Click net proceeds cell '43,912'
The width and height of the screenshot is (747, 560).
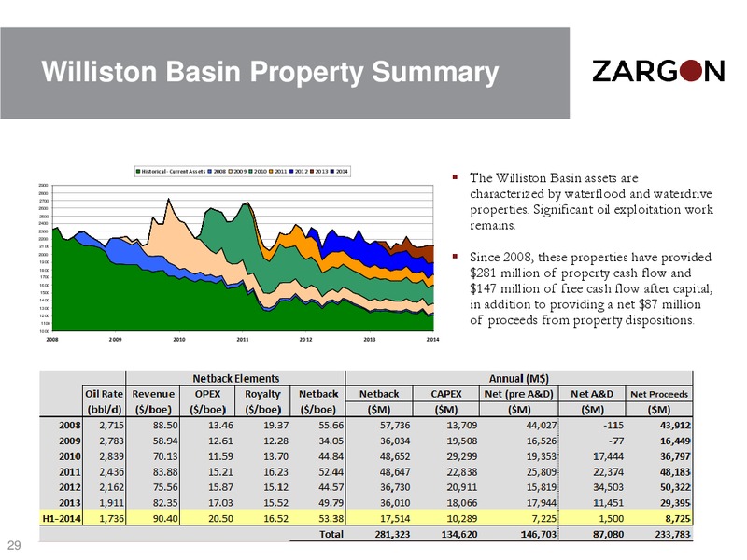[x=675, y=425]
